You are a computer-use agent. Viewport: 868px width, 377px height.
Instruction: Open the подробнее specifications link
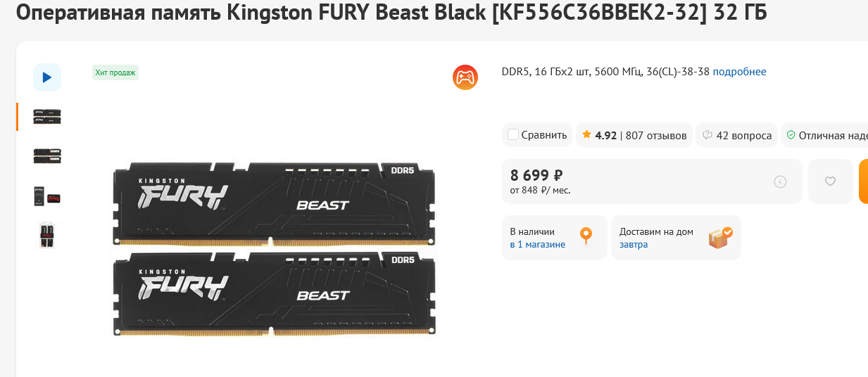point(739,72)
